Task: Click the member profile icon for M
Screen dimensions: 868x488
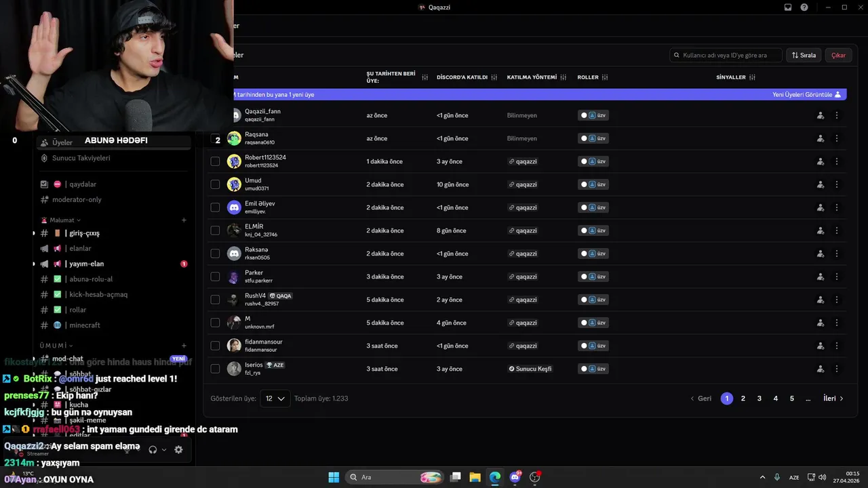Action: coord(821,323)
